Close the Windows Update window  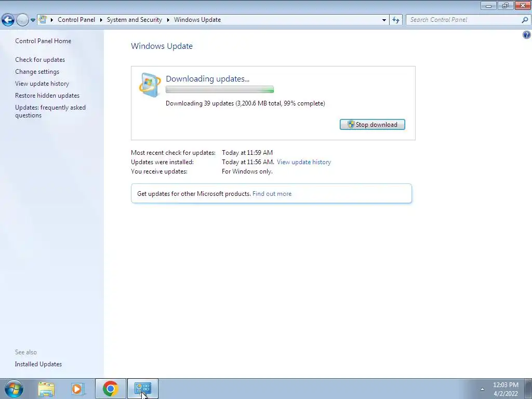[523, 5]
